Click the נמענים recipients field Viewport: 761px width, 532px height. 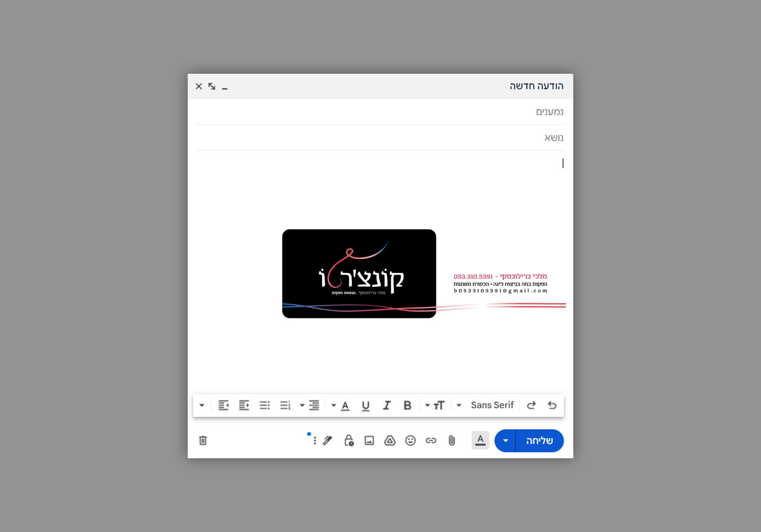380,112
